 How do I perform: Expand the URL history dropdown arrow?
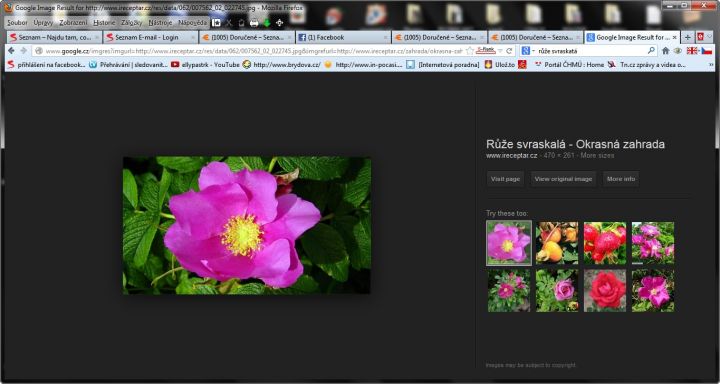501,51
